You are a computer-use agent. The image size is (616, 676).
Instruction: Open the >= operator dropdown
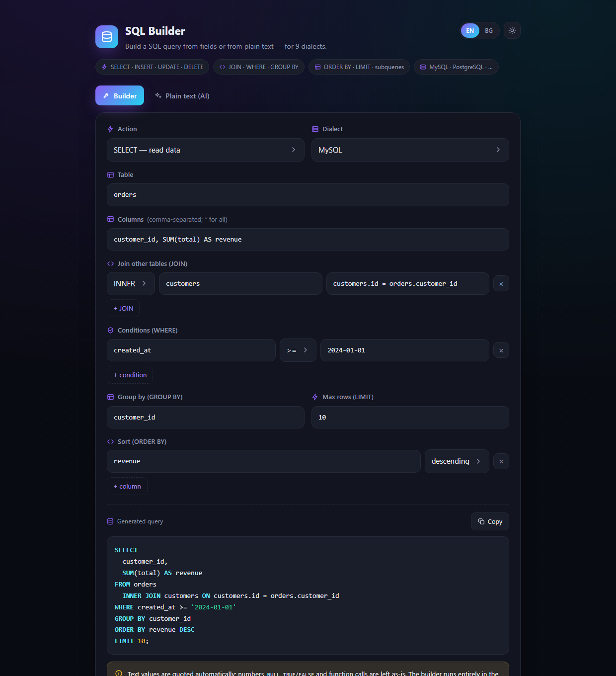pyautogui.click(x=298, y=350)
